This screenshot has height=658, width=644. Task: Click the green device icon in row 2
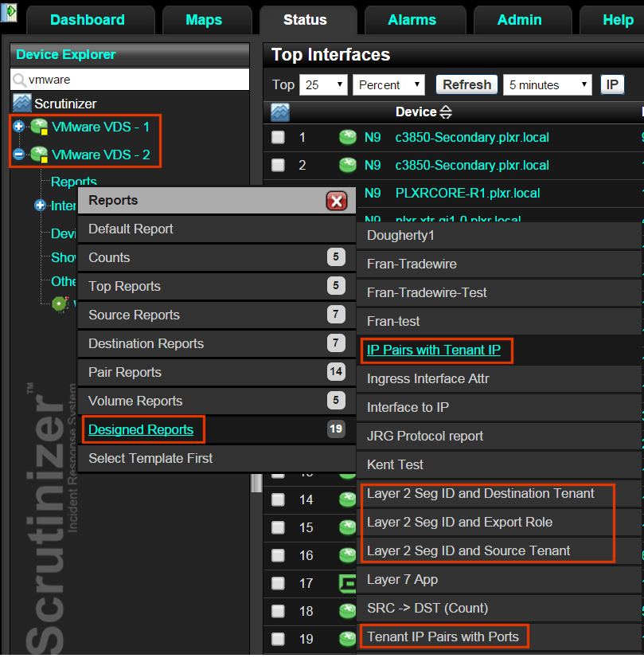pos(348,165)
